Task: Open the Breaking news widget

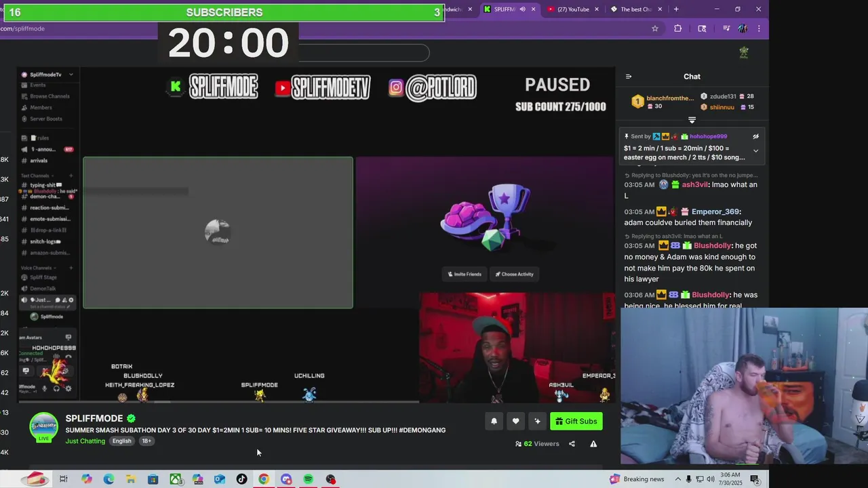Action: point(637,479)
